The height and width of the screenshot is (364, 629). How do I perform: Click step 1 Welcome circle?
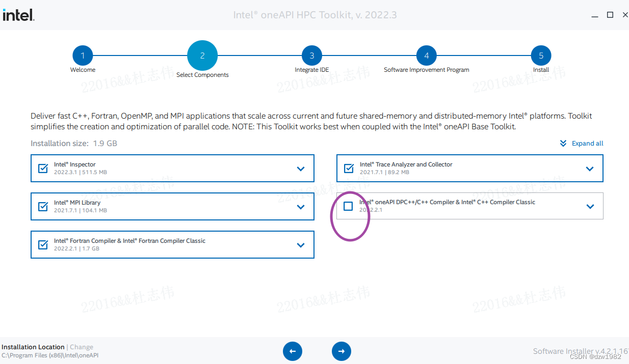click(x=83, y=56)
